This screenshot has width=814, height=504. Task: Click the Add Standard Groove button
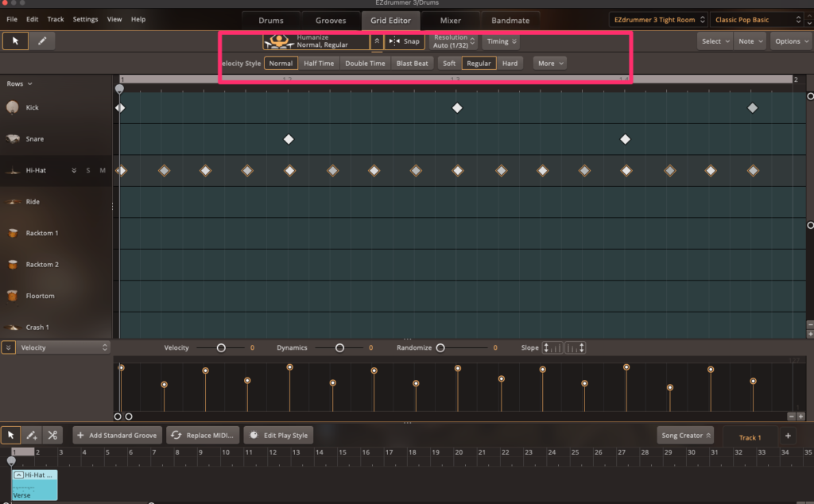click(118, 436)
